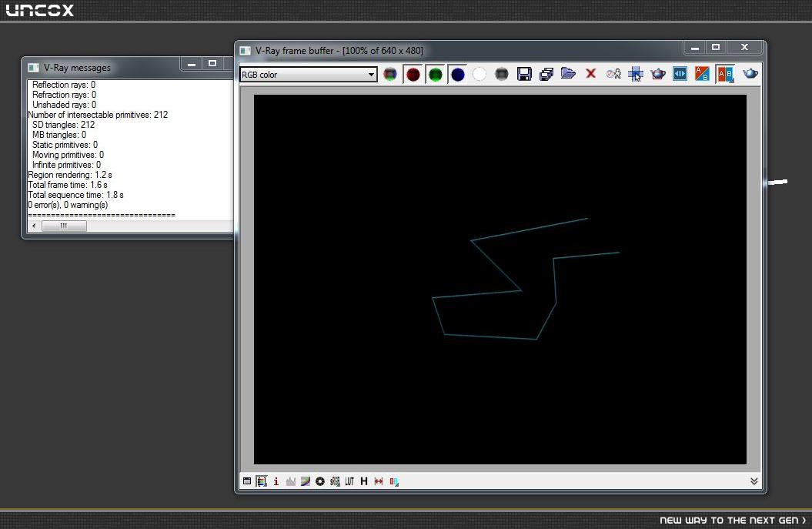Save the rendered image with floppy icon
The image size is (812, 529).
524,75
